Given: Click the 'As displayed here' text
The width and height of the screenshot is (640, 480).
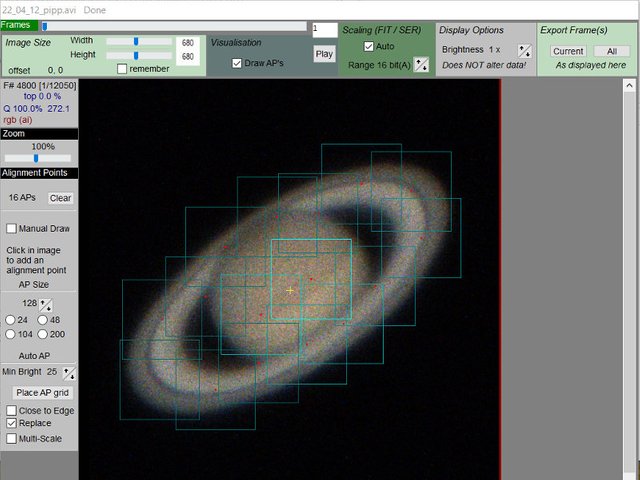Looking at the screenshot, I should click(x=591, y=65).
